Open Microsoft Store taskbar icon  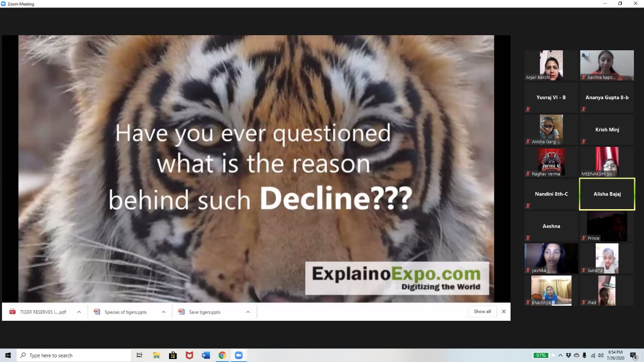(173, 355)
